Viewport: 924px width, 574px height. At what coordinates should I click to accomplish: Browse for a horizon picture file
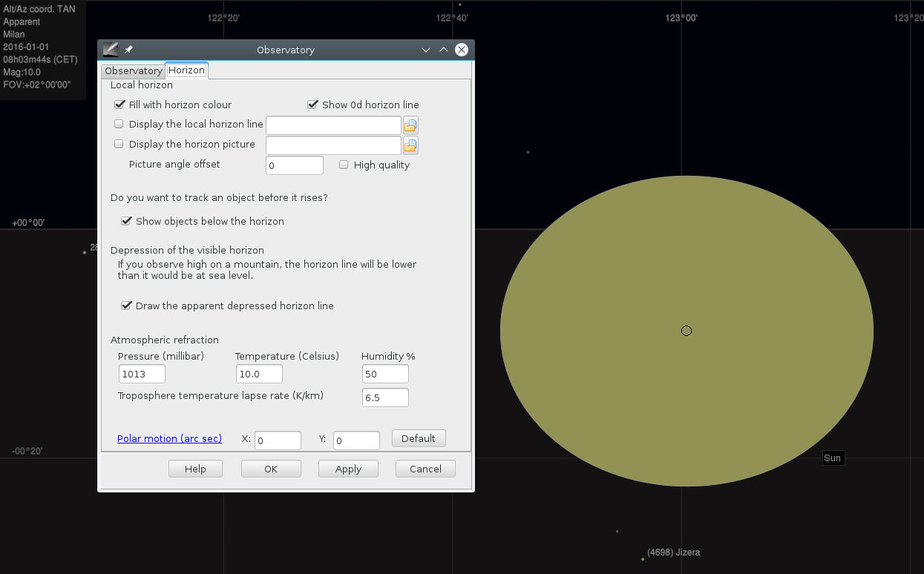tap(410, 145)
